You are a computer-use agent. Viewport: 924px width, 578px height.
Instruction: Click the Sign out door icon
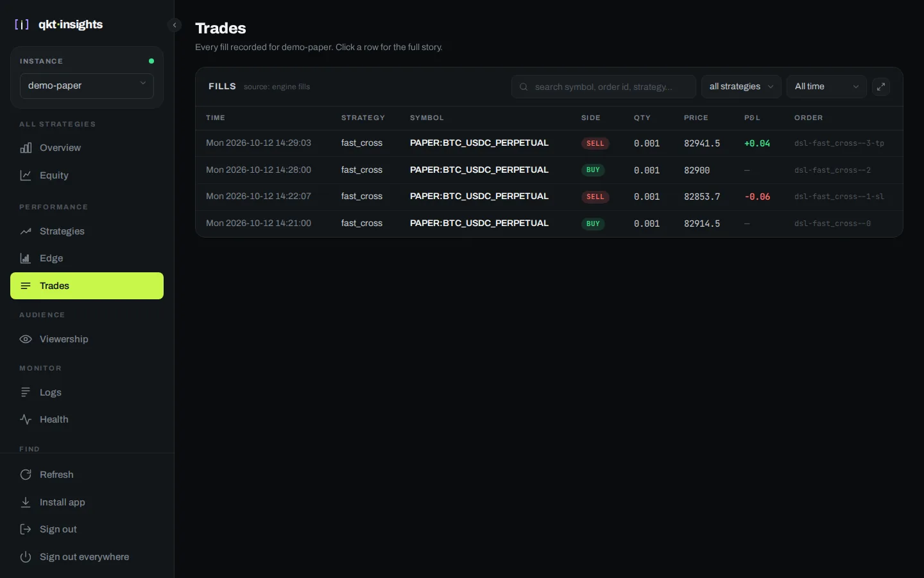click(26, 529)
